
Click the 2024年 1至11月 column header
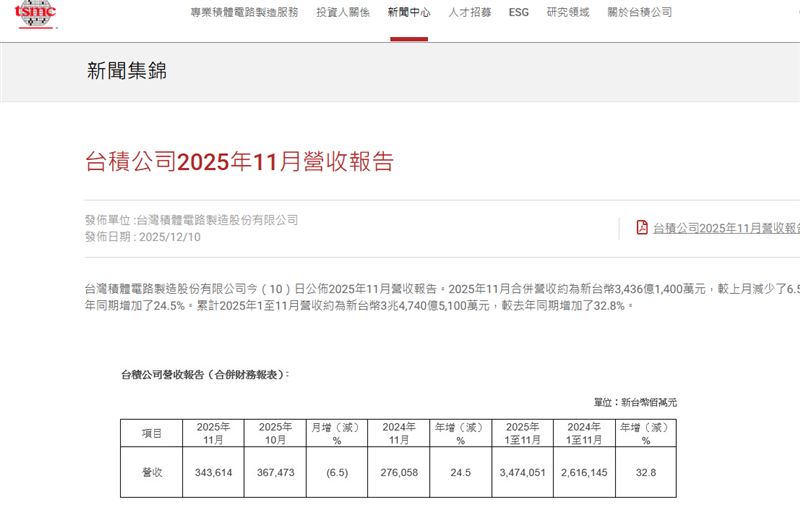[x=584, y=433]
